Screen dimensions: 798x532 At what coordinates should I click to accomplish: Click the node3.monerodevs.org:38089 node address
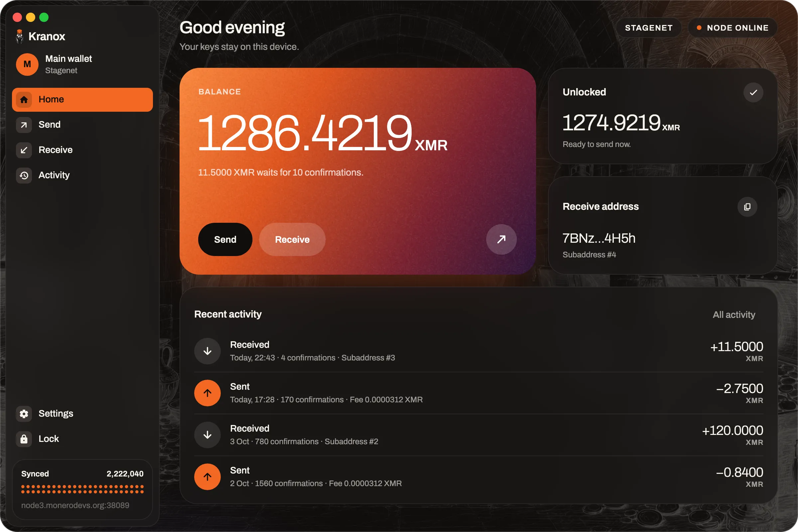[x=75, y=505]
